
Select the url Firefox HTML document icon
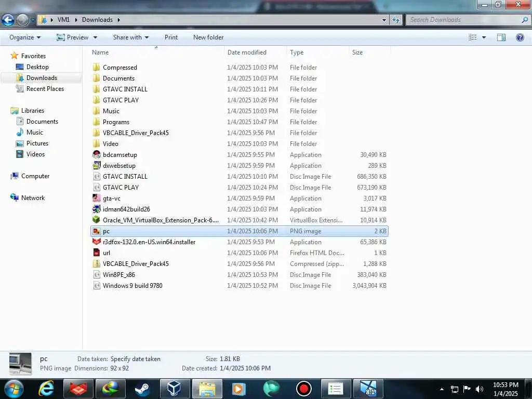[96, 253]
